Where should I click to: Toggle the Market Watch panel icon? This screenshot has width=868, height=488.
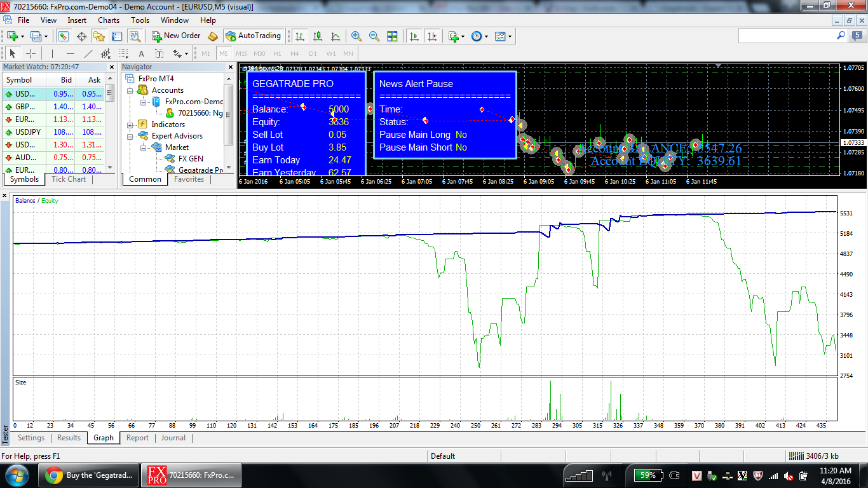[64, 36]
